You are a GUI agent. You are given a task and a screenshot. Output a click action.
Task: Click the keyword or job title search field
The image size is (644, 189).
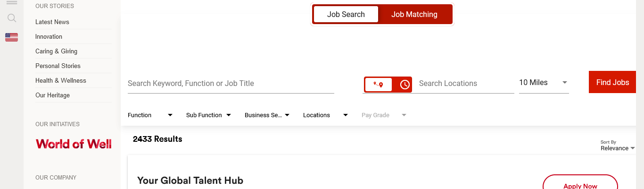pyautogui.click(x=231, y=84)
